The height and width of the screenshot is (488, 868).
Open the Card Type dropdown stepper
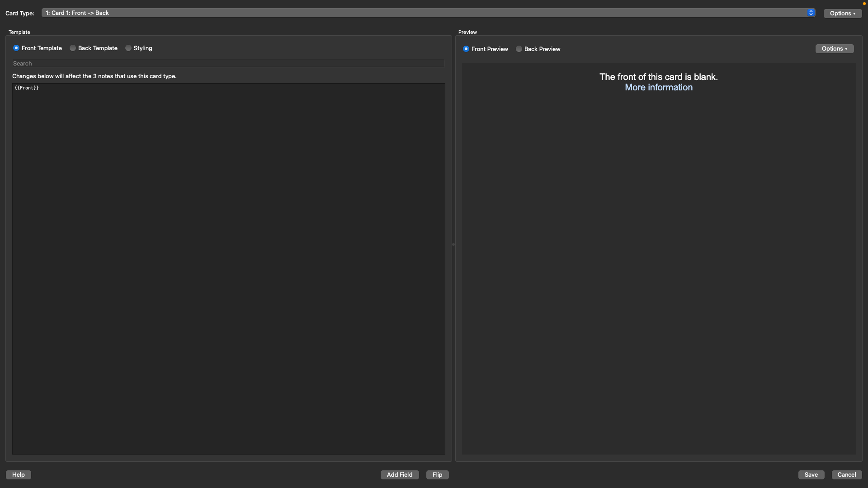811,12
